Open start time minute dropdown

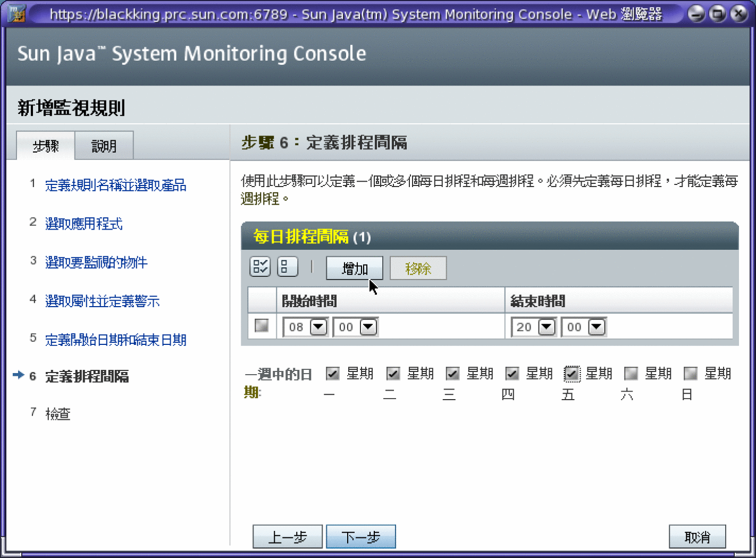356,327
